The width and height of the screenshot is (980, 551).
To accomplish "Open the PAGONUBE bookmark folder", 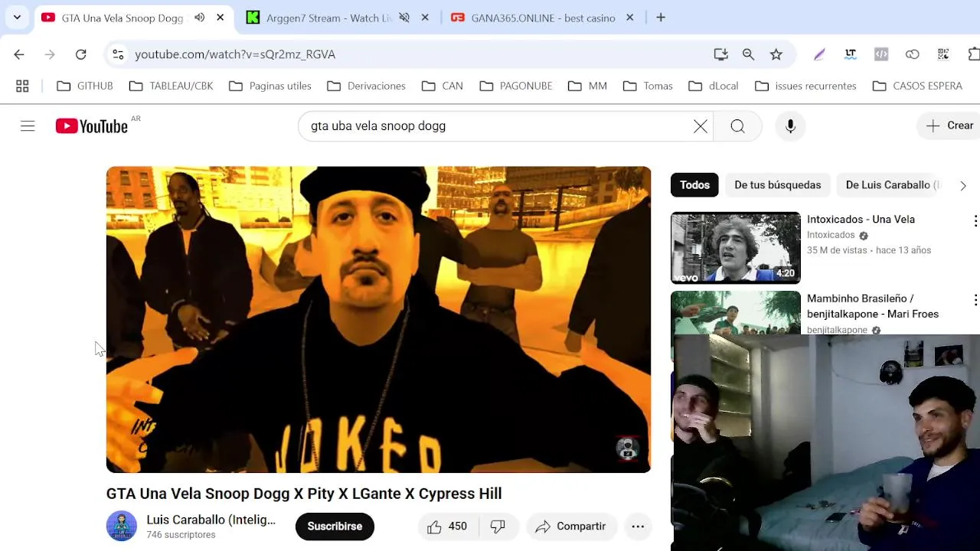I will 516,86.
